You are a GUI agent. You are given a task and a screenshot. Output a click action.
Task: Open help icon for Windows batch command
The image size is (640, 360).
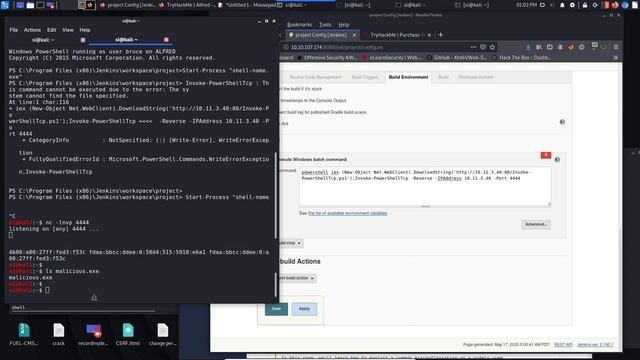click(557, 160)
